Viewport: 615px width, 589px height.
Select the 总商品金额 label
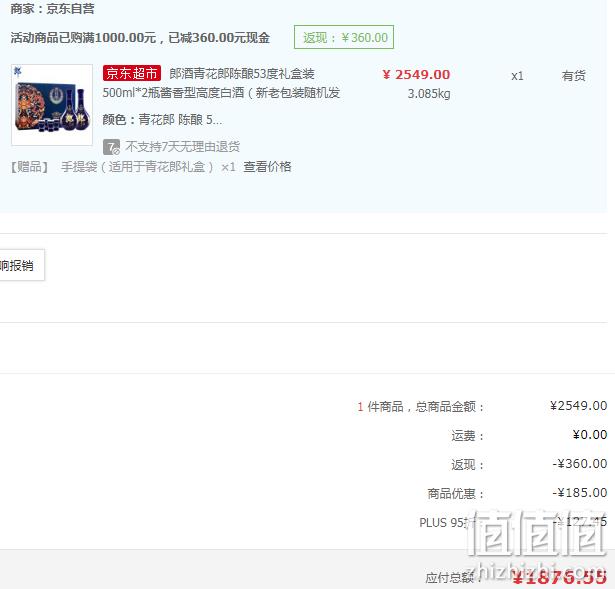449,407
